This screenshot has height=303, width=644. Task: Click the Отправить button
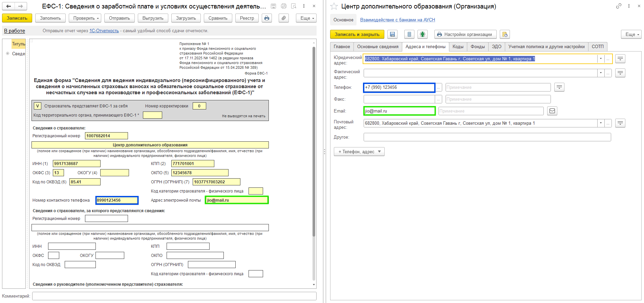[120, 18]
